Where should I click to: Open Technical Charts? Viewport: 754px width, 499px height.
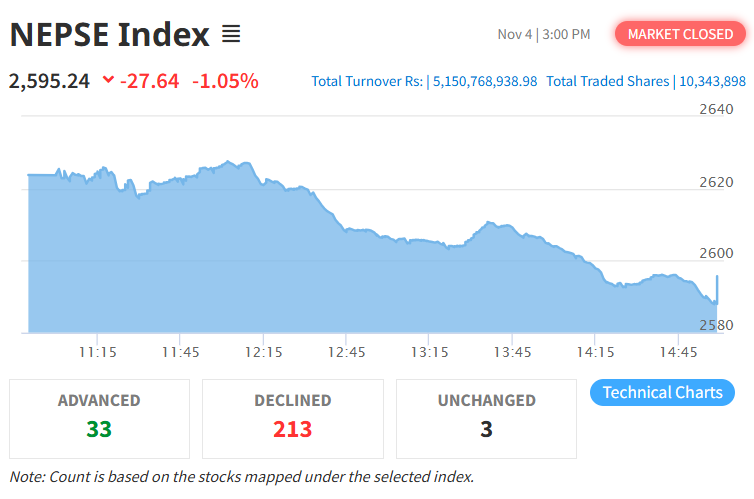pyautogui.click(x=662, y=392)
